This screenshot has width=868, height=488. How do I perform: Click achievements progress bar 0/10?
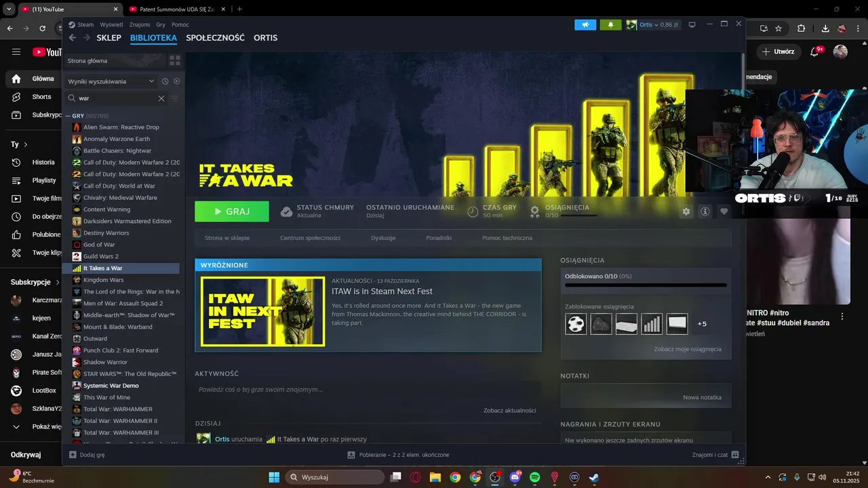pos(646,285)
